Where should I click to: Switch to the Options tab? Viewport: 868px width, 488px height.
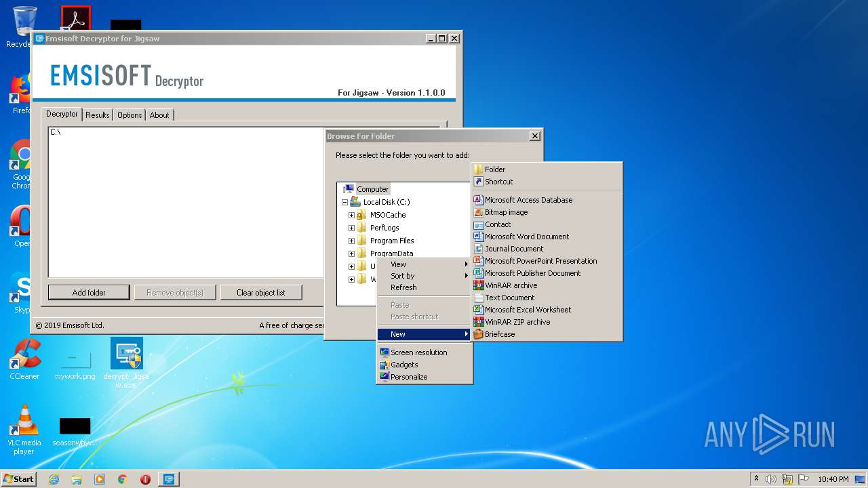130,115
